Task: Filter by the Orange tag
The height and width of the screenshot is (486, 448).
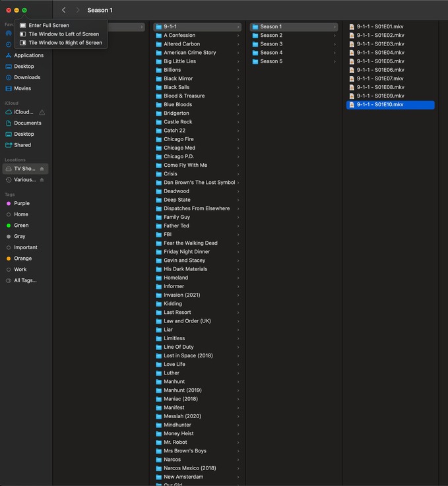Action: 25,258
